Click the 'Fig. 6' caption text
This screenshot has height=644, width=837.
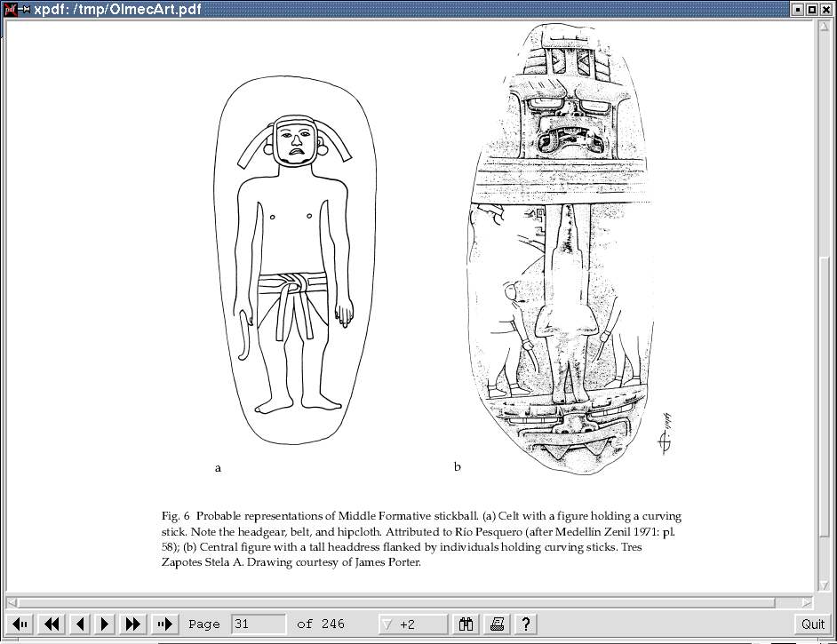(176, 516)
